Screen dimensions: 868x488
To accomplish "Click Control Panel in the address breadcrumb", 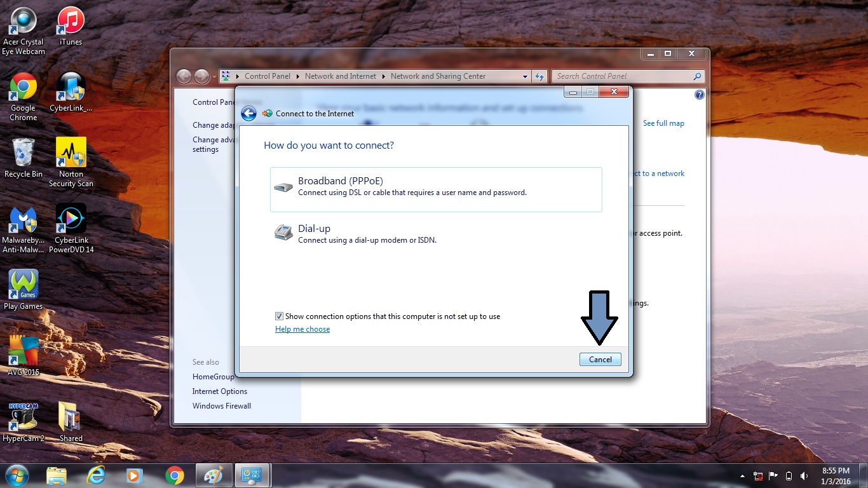I will 268,76.
